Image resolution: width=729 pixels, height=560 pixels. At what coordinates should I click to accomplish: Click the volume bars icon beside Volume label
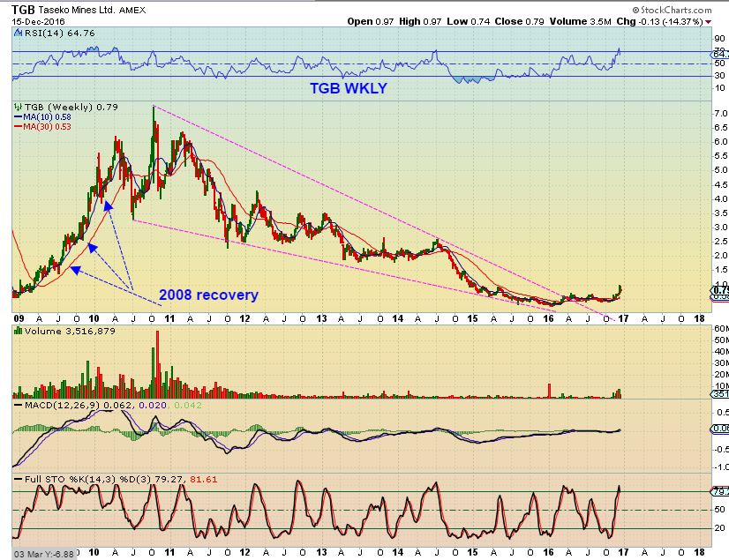coord(19,331)
